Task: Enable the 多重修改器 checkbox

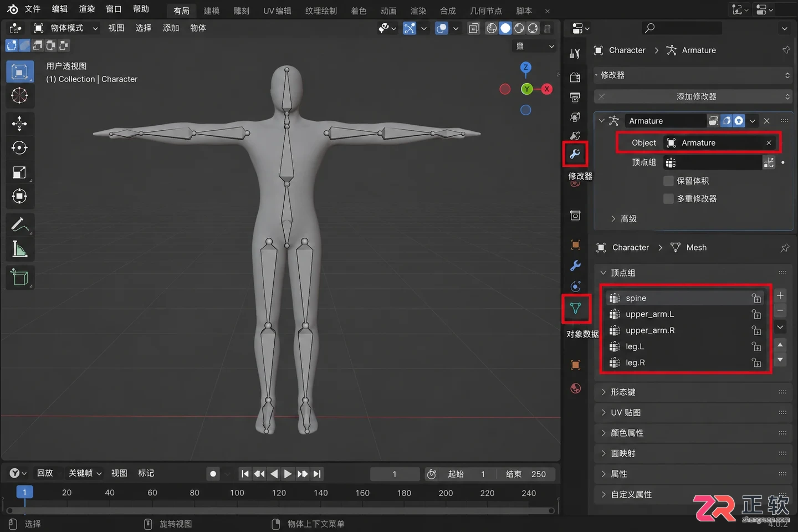Action: [x=668, y=198]
